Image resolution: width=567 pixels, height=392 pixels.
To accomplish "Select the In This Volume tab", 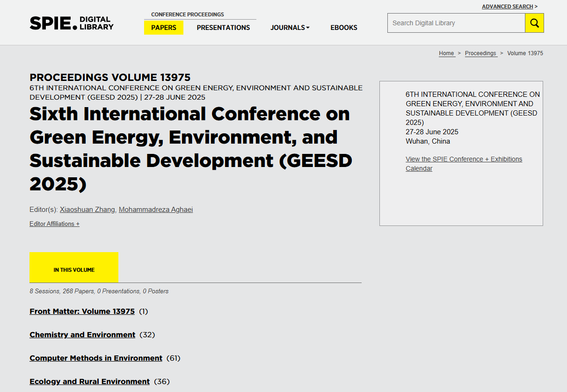I will [74, 268].
